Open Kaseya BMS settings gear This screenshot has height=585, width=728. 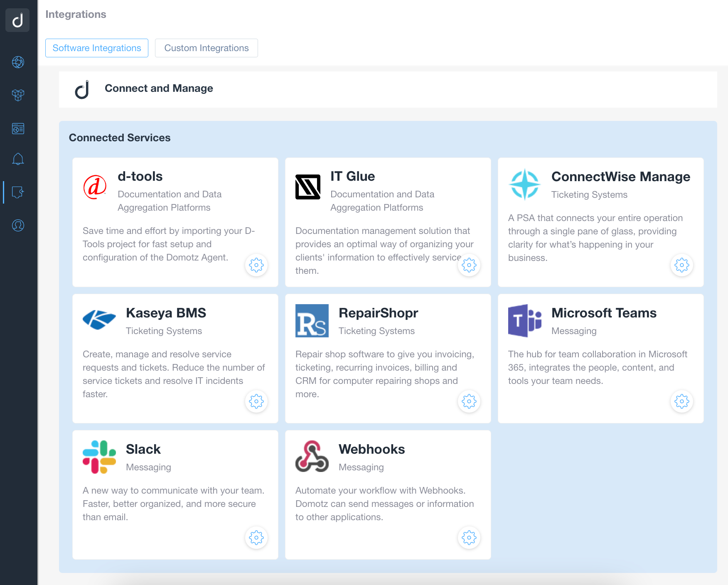coord(256,401)
